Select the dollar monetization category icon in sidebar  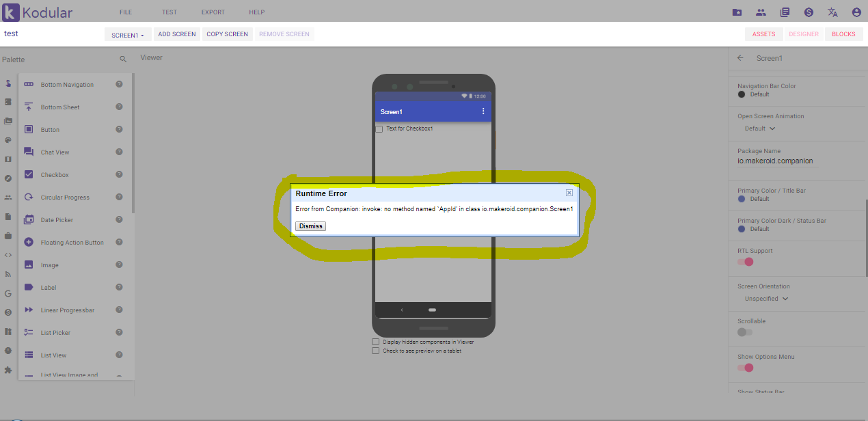[8, 312]
